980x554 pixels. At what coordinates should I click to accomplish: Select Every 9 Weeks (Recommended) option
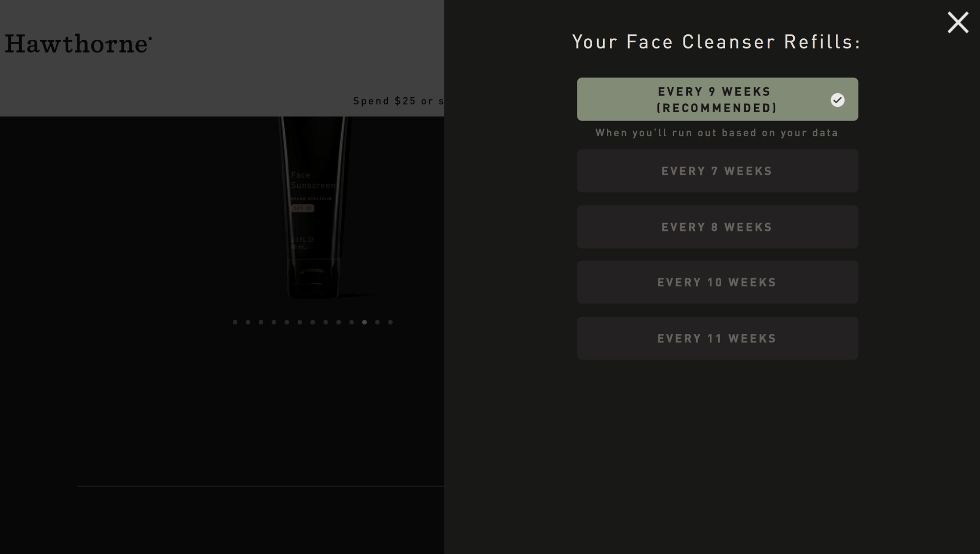(x=717, y=99)
